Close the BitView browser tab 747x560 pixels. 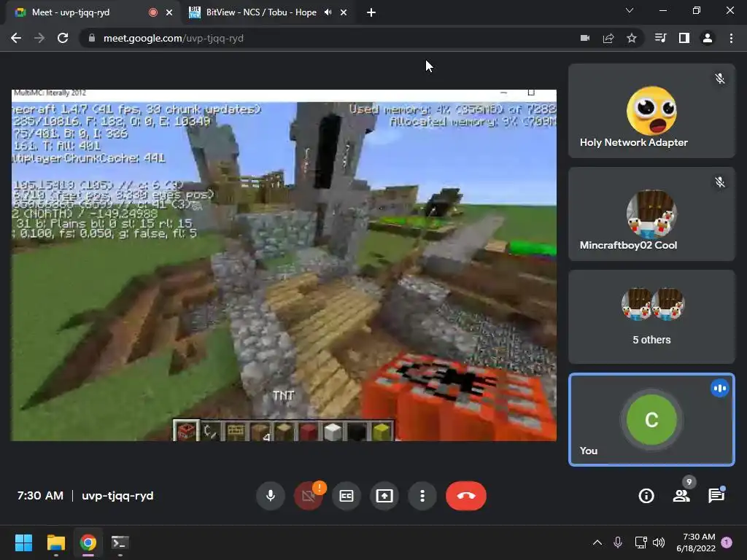[x=344, y=12]
